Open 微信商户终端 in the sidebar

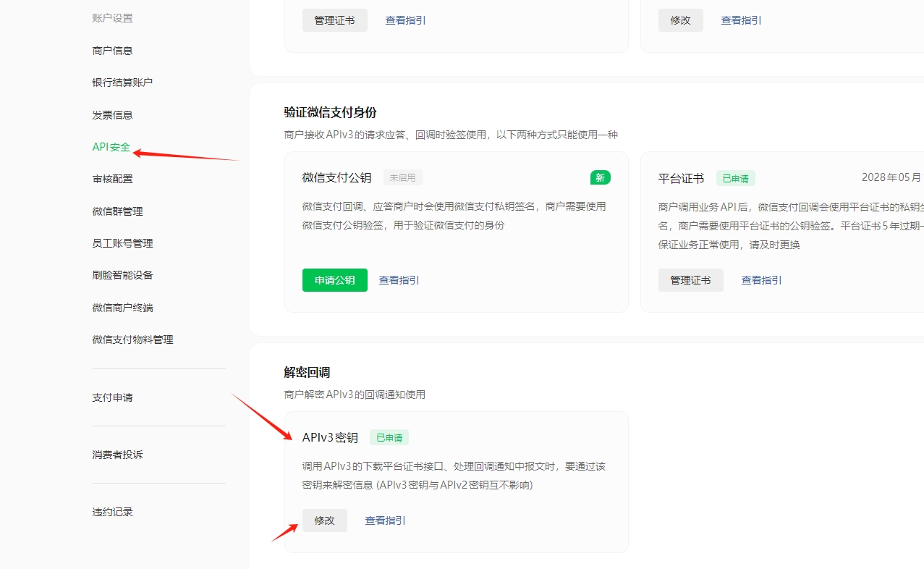[122, 308]
